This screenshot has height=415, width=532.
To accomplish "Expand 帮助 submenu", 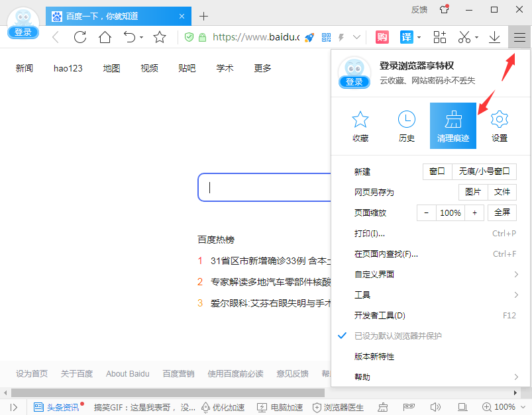I will click(430, 377).
